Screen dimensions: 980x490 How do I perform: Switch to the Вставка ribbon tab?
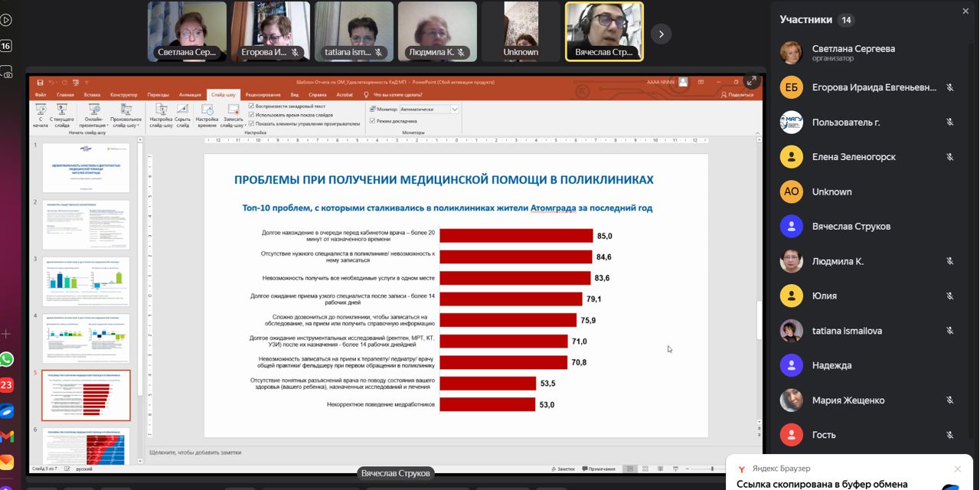[x=92, y=95]
